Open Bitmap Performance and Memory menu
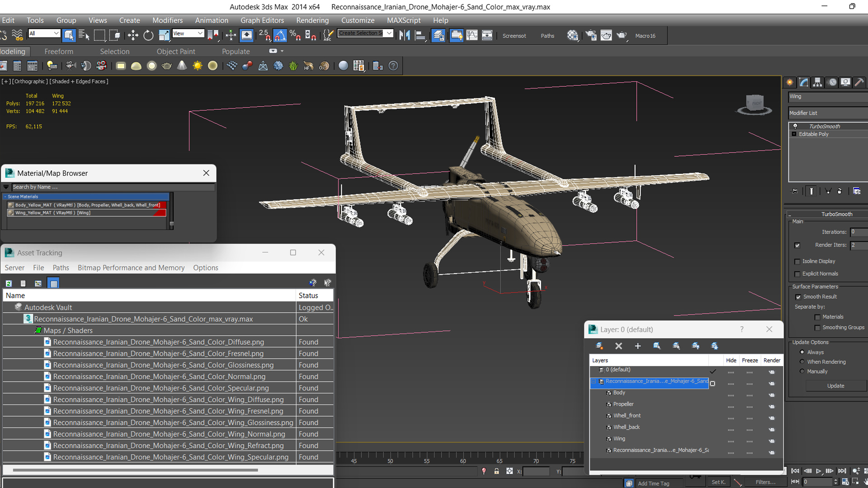 coord(131,267)
